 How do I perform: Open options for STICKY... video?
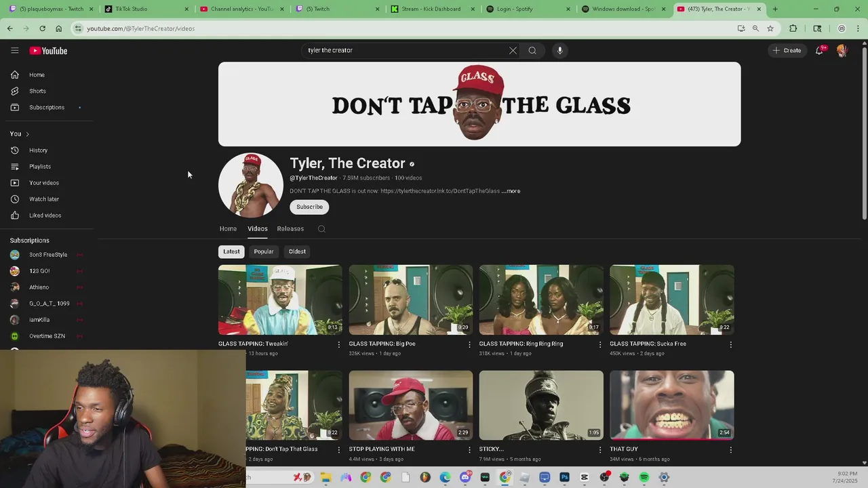(599, 449)
